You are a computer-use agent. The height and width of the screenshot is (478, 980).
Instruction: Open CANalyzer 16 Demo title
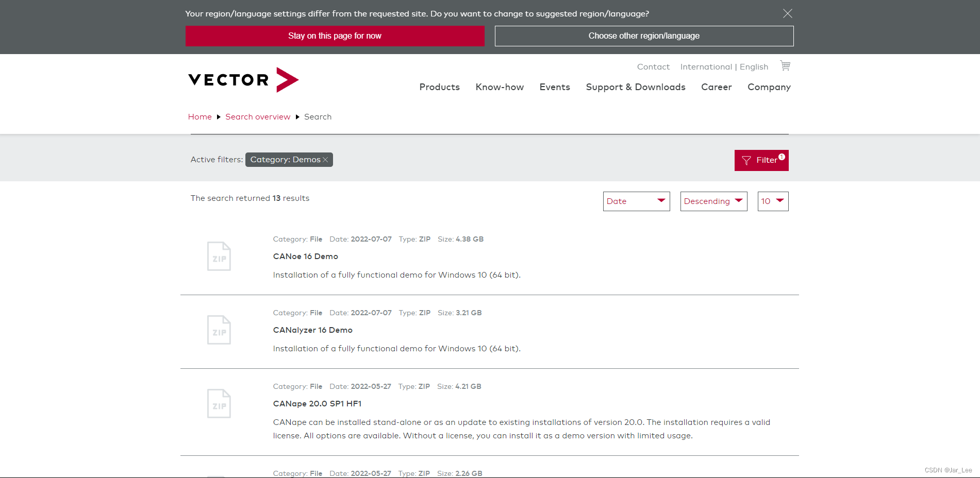(x=313, y=330)
